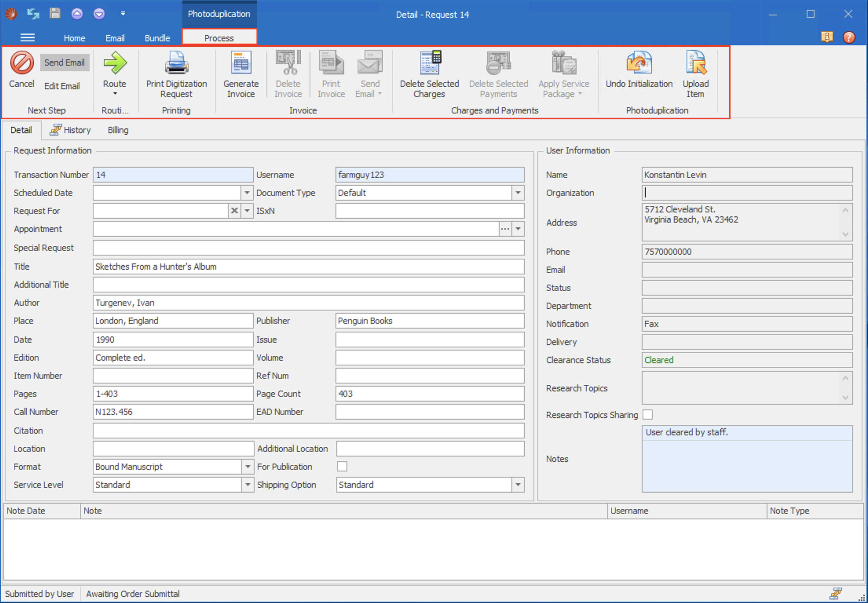Click Delete Selected Charges icon
This screenshot has height=603, width=868.
click(429, 63)
